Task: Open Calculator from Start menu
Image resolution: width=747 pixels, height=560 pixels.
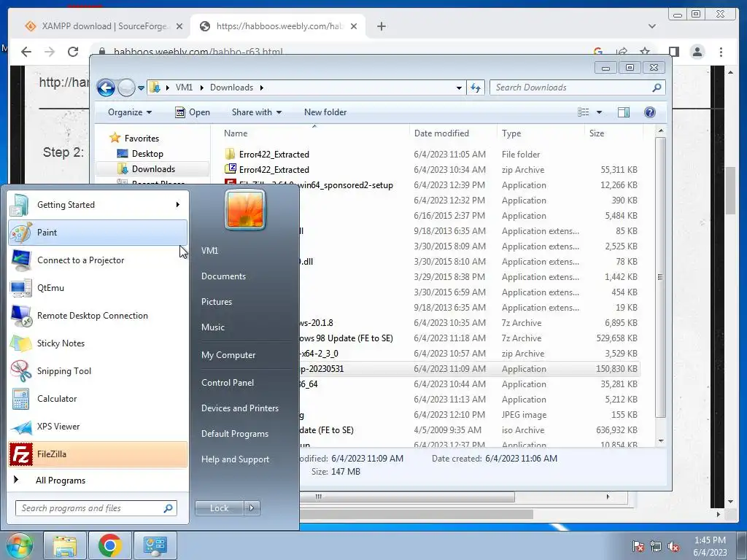Action: tap(98, 399)
